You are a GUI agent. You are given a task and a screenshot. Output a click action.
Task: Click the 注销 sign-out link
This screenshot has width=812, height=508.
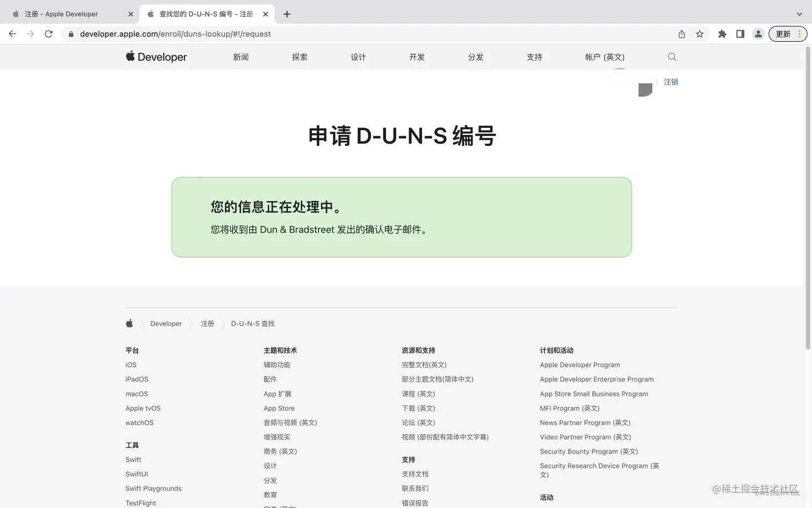tap(671, 82)
